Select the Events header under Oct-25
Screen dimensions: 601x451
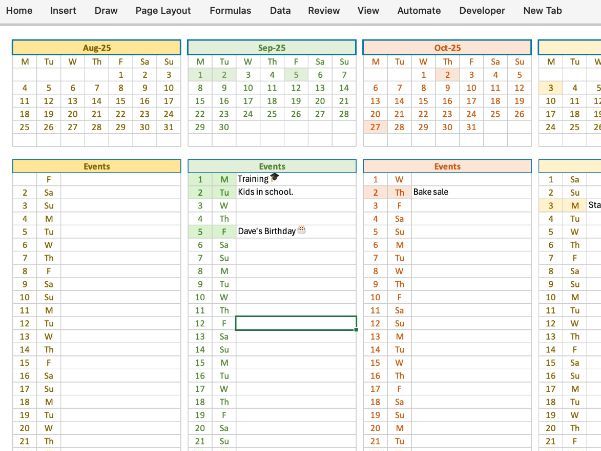coord(447,166)
